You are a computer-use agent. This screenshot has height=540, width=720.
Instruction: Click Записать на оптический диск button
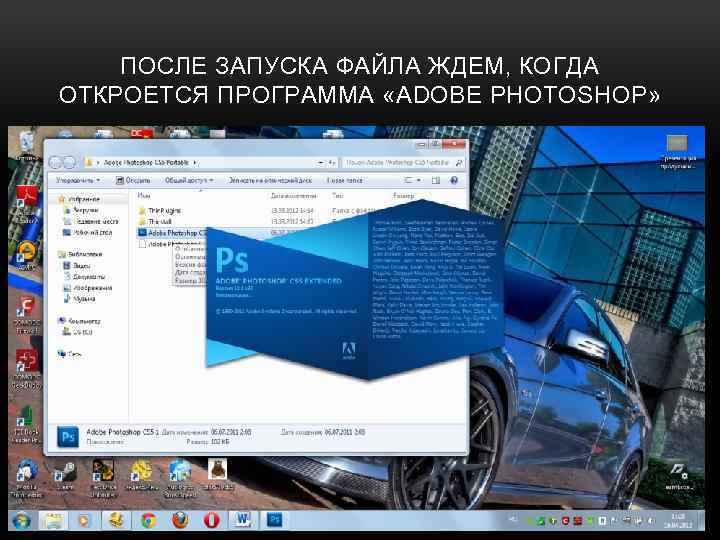[x=270, y=180]
